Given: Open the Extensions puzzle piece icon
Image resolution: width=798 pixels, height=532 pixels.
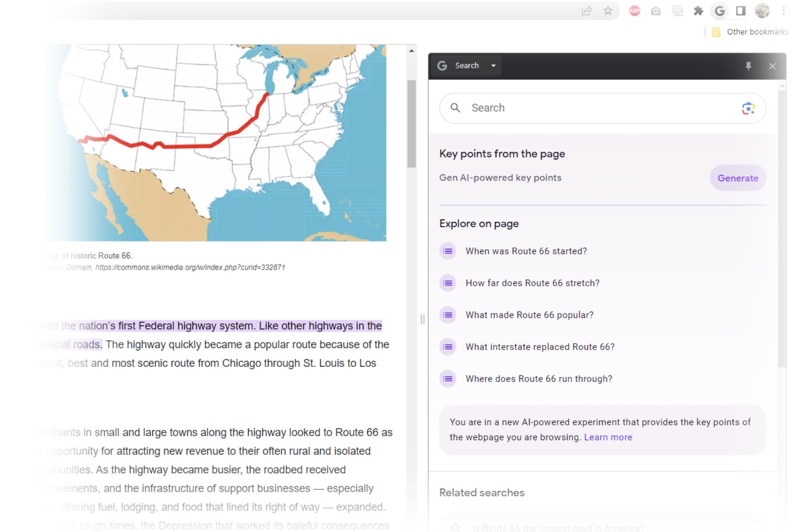Looking at the screenshot, I should tap(698, 11).
